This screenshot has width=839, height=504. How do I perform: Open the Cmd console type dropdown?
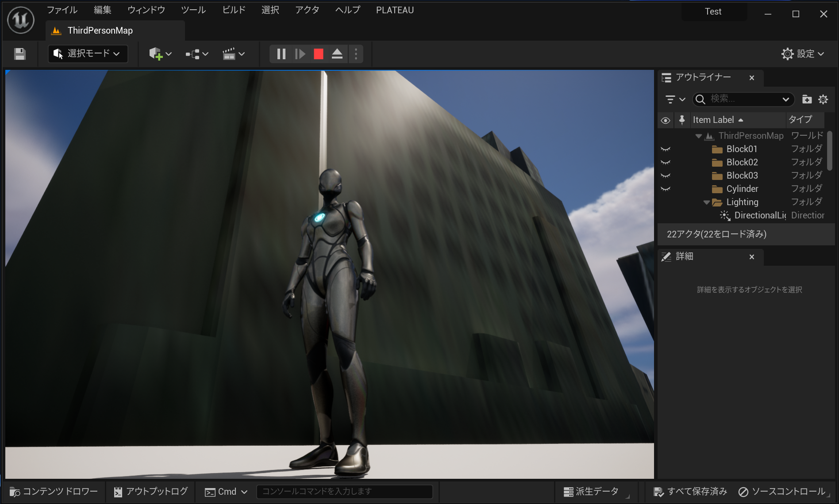click(244, 492)
